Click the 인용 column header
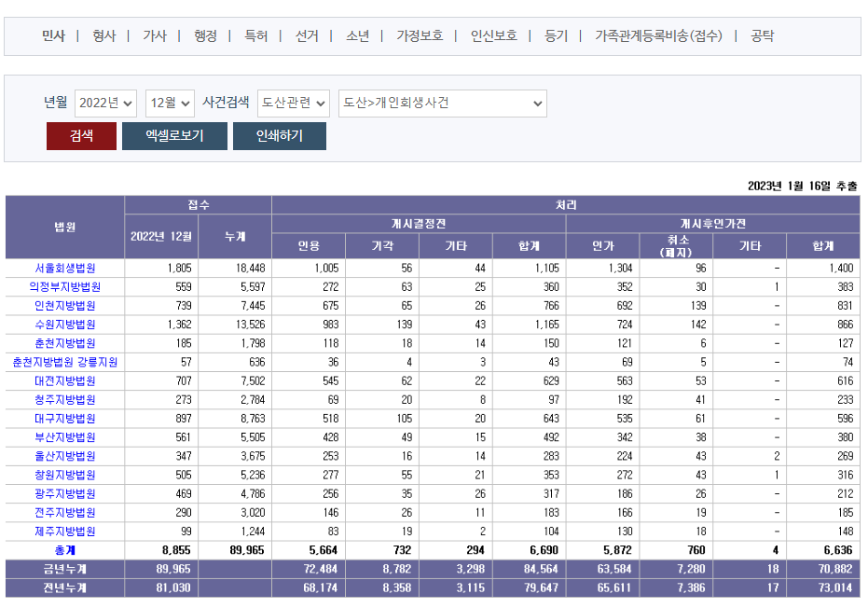Image resolution: width=868 pixels, height=608 pixels. tap(309, 246)
